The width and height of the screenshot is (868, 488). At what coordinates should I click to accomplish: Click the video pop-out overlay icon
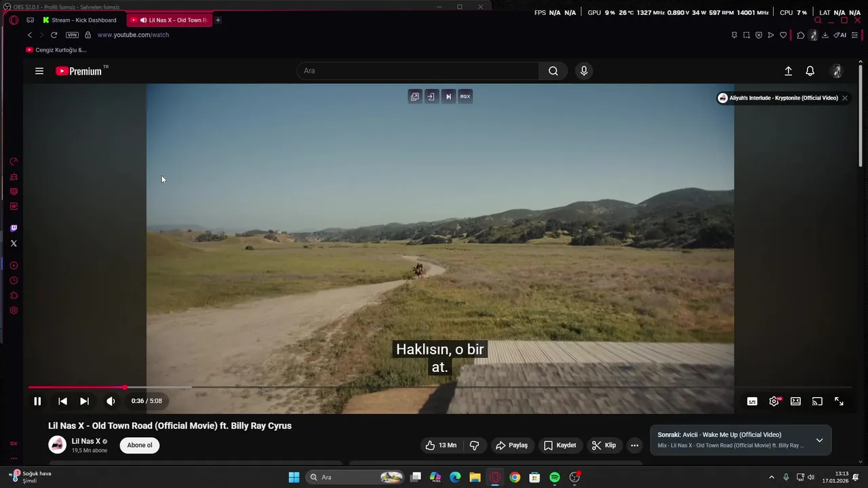(x=415, y=96)
